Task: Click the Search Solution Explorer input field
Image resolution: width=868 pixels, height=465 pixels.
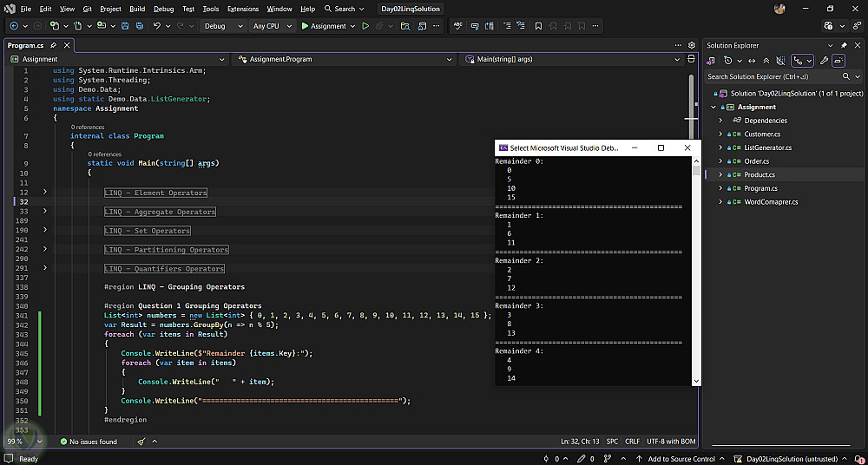Action: click(x=772, y=76)
